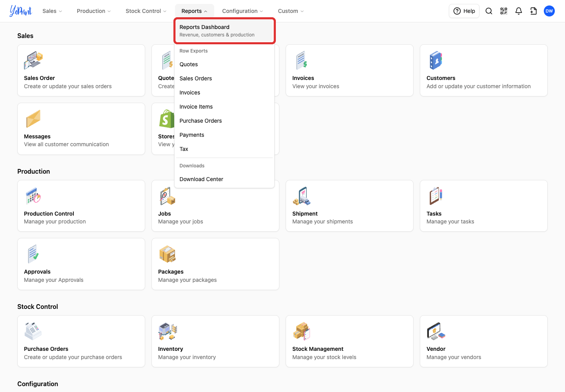Screen dimensions: 565x392
Task: Open the DW user avatar
Action: pos(549,11)
